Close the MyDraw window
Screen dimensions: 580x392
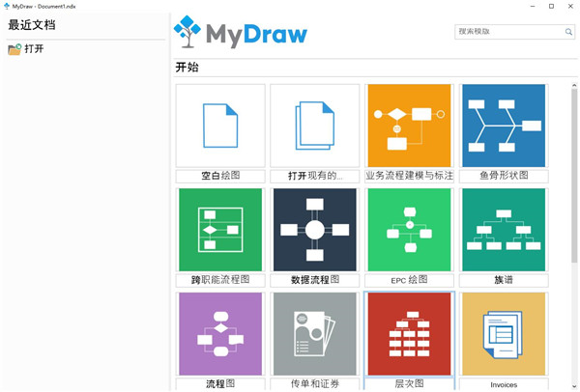tap(570, 7)
